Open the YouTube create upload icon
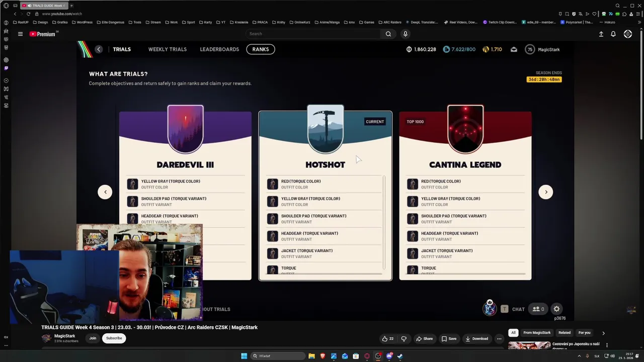The image size is (644, 362). pos(601,34)
